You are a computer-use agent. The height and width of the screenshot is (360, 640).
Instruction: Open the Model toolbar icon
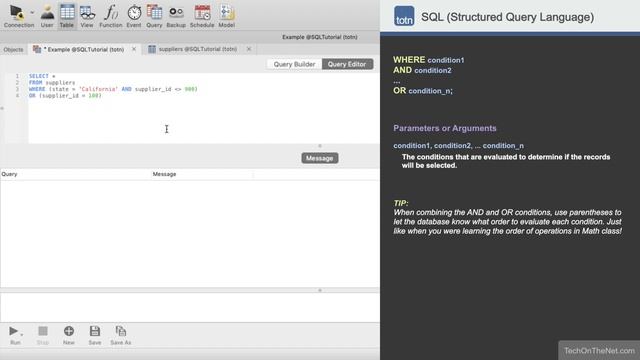227,16
